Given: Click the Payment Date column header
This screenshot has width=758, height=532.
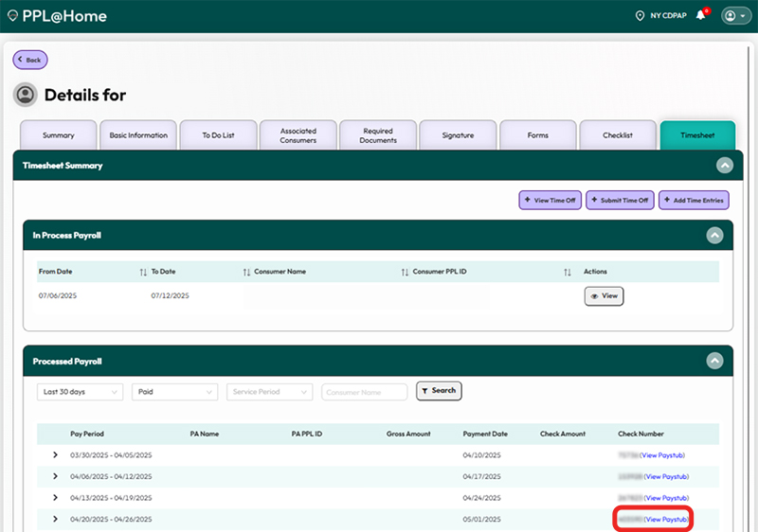Looking at the screenshot, I should tap(485, 434).
